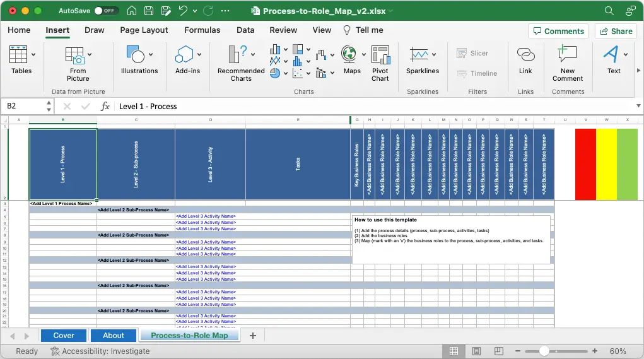Click the Sparklines icon

pos(419,54)
